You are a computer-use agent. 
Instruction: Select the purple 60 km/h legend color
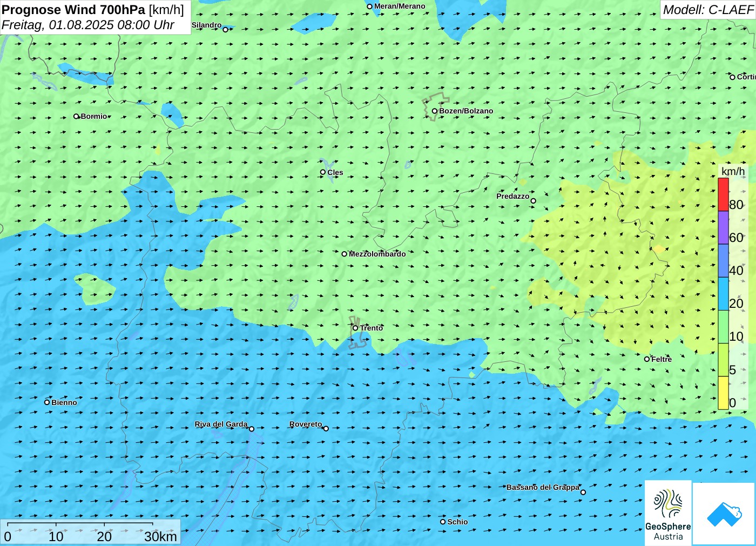[x=723, y=227]
